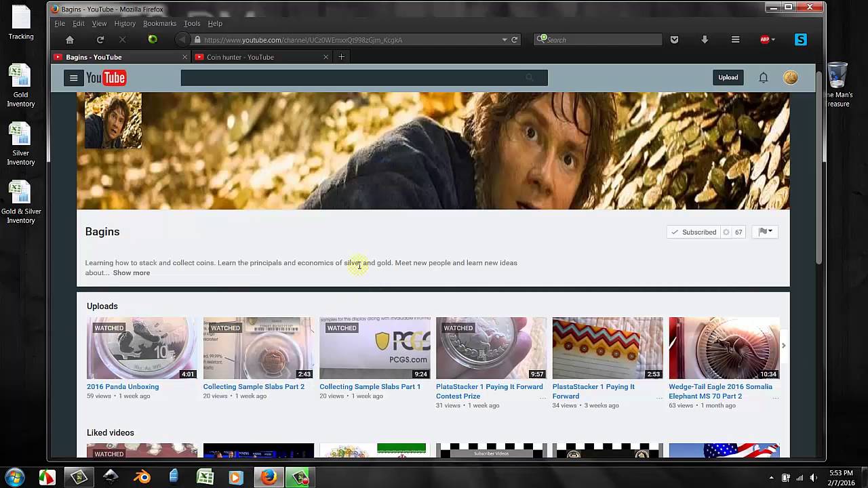Show hidden tray icons arrow
The width and height of the screenshot is (868, 488).
772,478
